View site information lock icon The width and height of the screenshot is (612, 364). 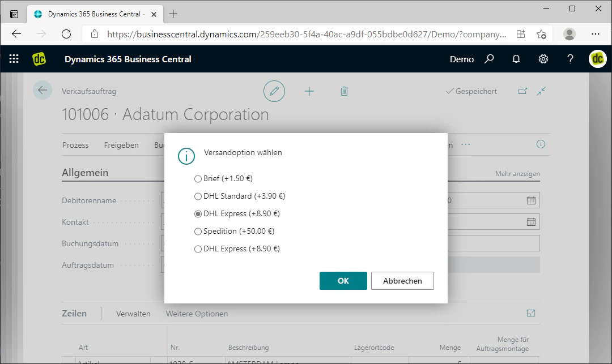pyautogui.click(x=95, y=34)
